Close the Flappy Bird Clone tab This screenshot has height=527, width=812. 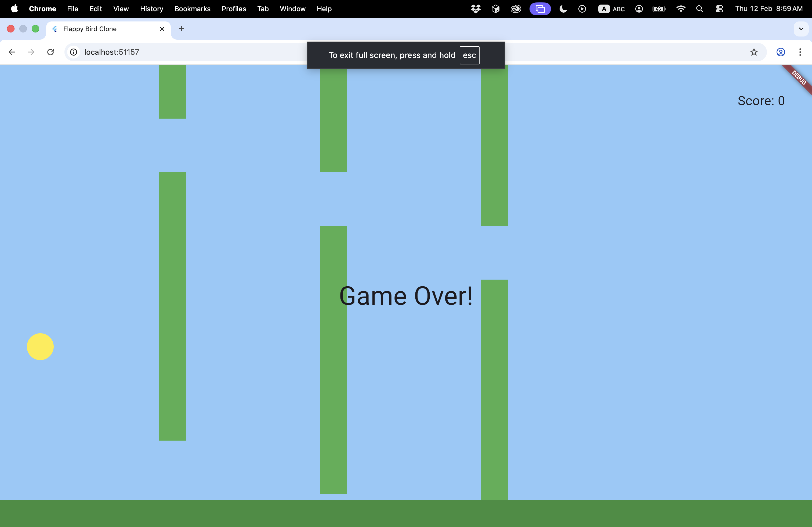(x=162, y=29)
